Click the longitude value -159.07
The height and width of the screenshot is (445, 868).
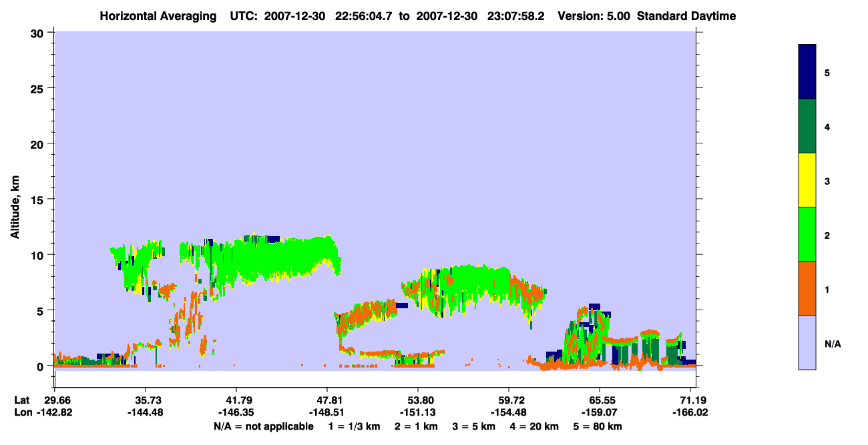[x=600, y=412]
